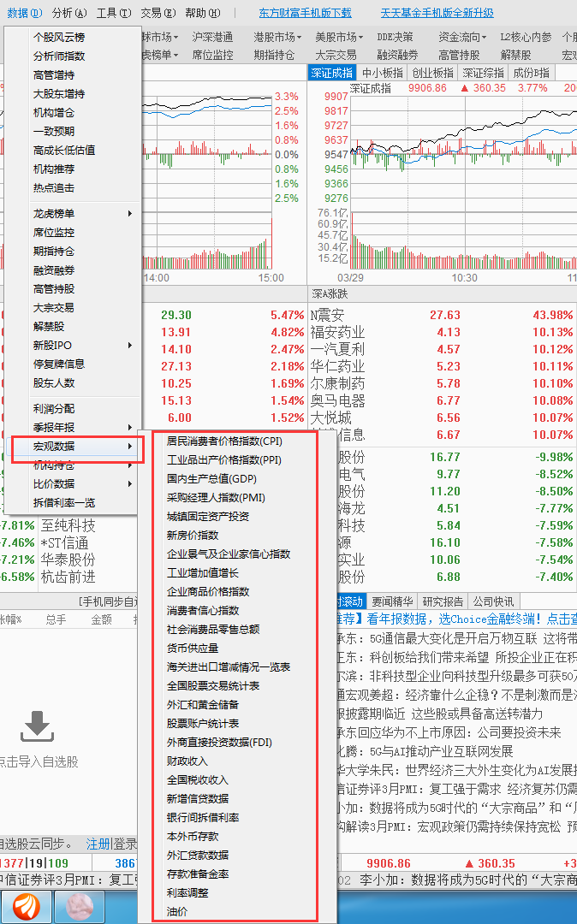Switch to the 公司快讯 news tab

pyautogui.click(x=493, y=601)
